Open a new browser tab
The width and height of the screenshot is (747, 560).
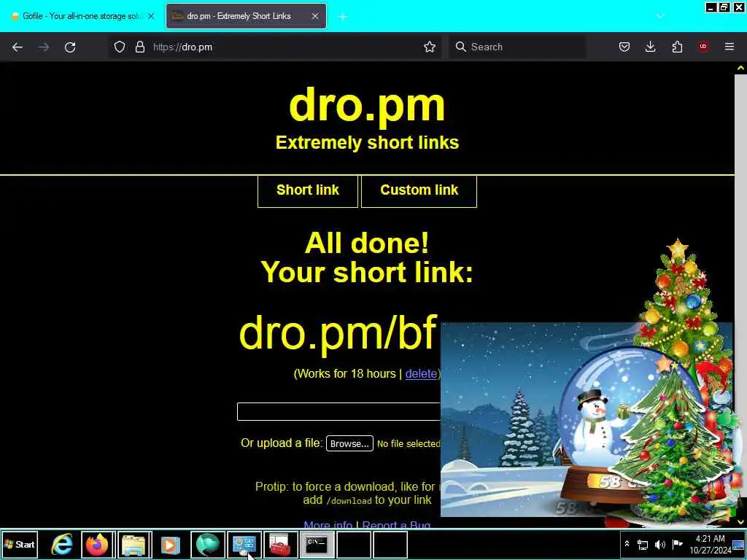point(343,16)
